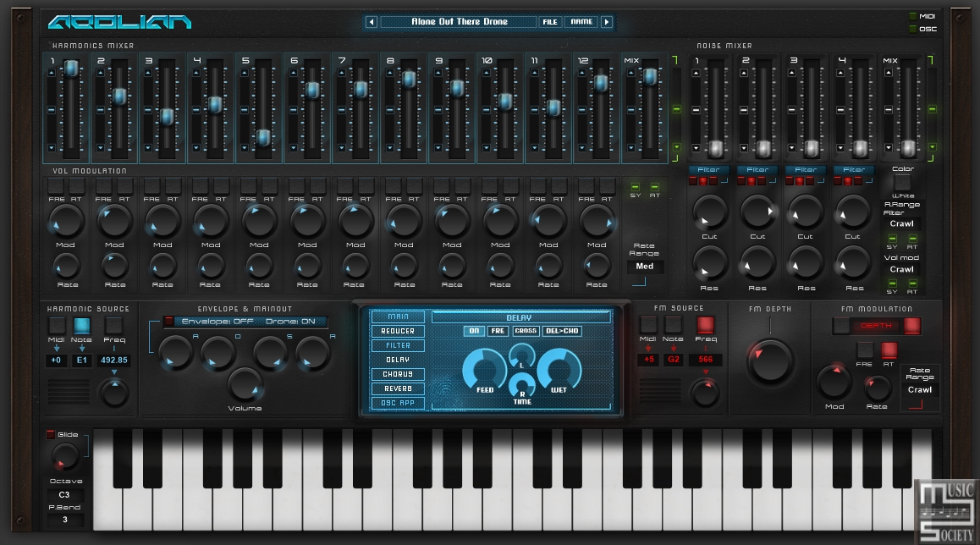Click the DEL>CHO routing button
Screen dimensions: 980x545
563,331
